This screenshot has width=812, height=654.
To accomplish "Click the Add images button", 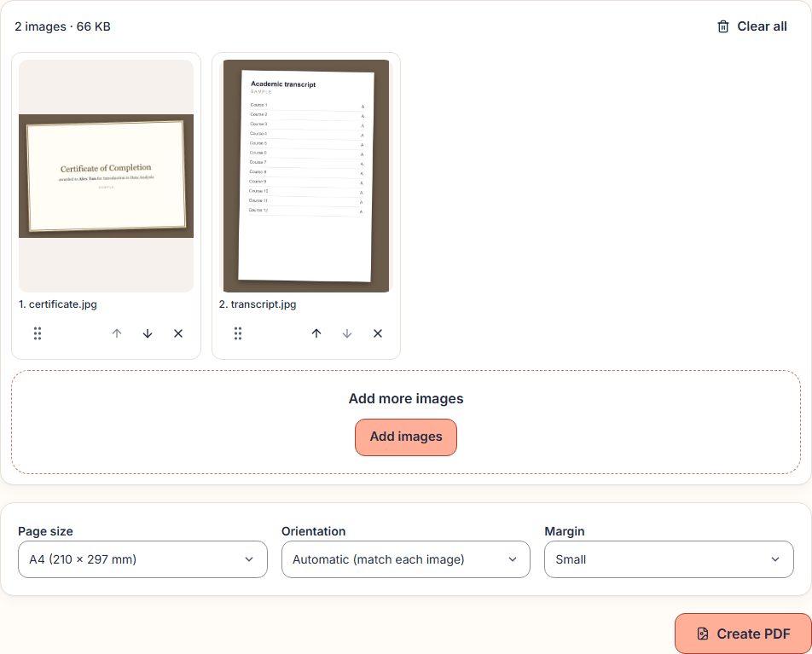I will (406, 437).
